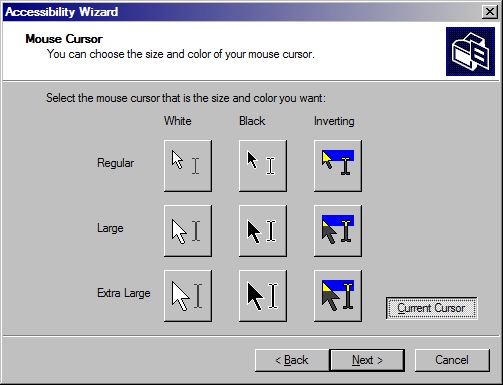Click the Regular row label

click(x=115, y=163)
